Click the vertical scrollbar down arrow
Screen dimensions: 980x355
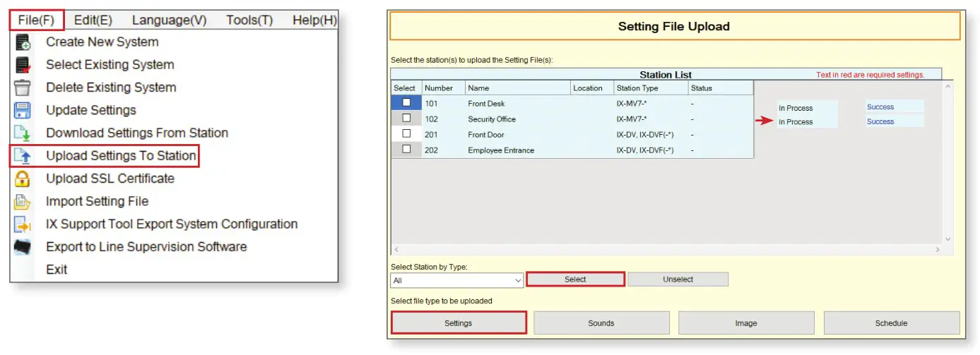[x=948, y=239]
